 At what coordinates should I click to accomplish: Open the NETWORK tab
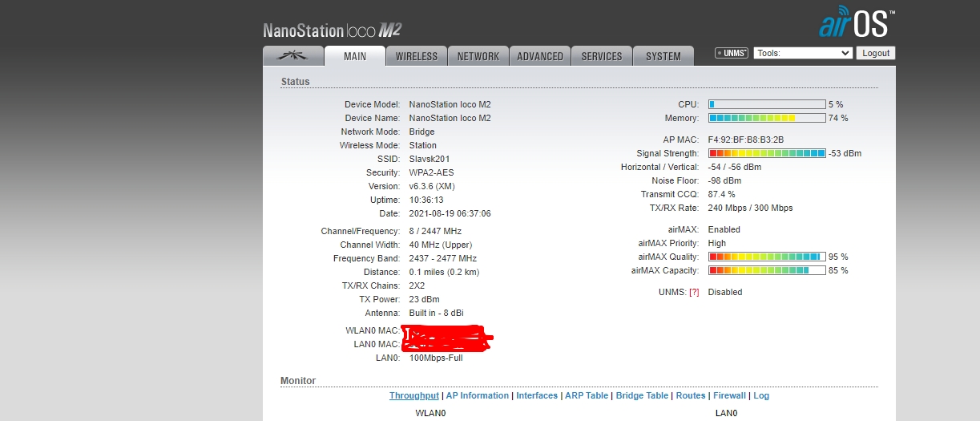coord(478,56)
